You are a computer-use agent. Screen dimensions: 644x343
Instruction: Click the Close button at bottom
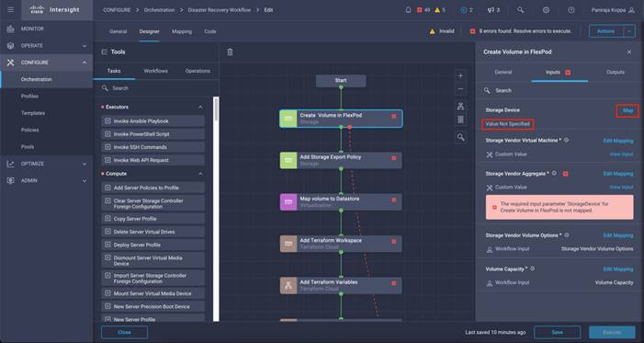[x=124, y=332]
